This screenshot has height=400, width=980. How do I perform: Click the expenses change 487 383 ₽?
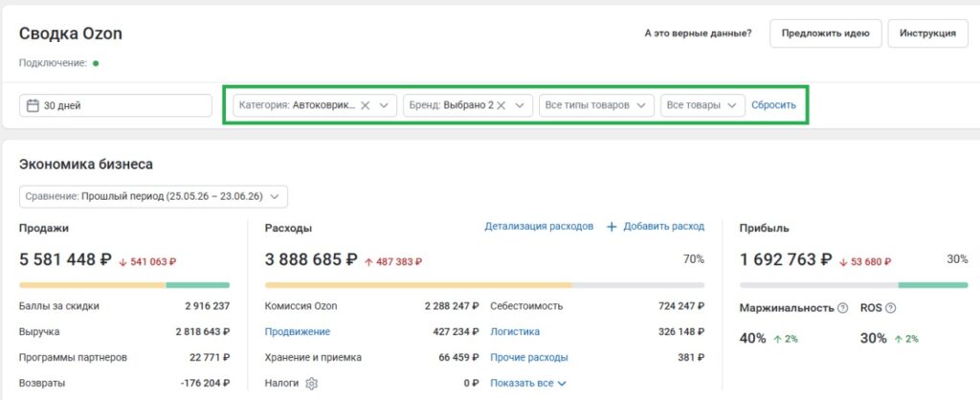tap(393, 262)
